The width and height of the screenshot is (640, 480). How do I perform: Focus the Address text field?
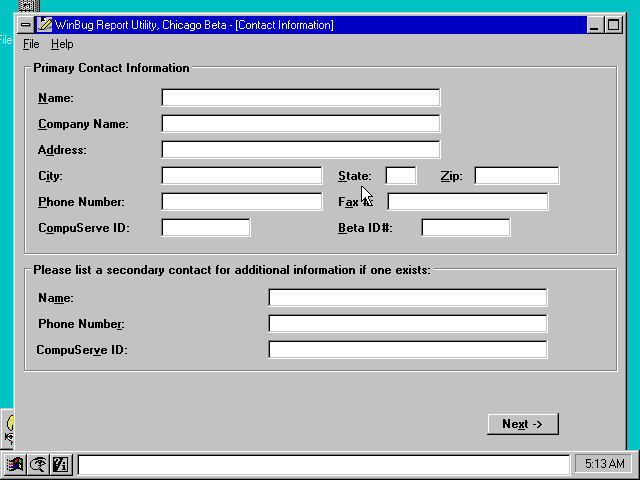pyautogui.click(x=301, y=149)
